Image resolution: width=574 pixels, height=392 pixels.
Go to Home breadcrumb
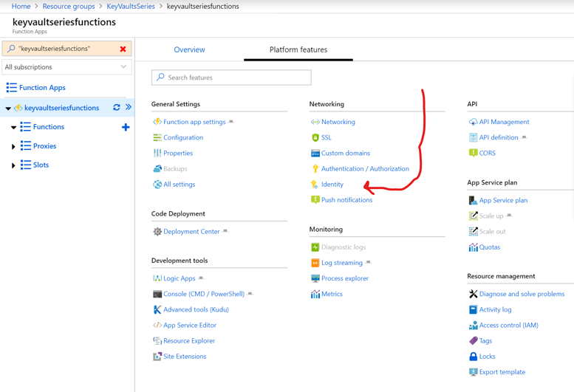pos(21,6)
